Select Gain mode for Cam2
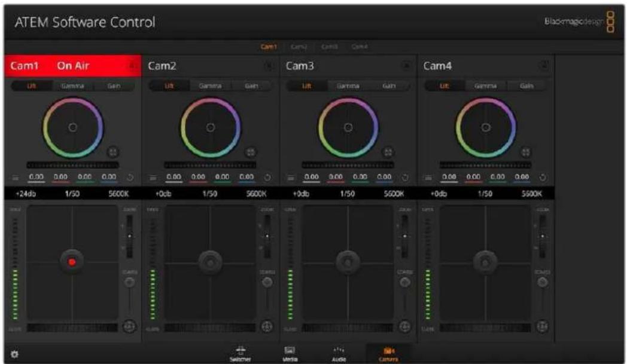 [251, 86]
